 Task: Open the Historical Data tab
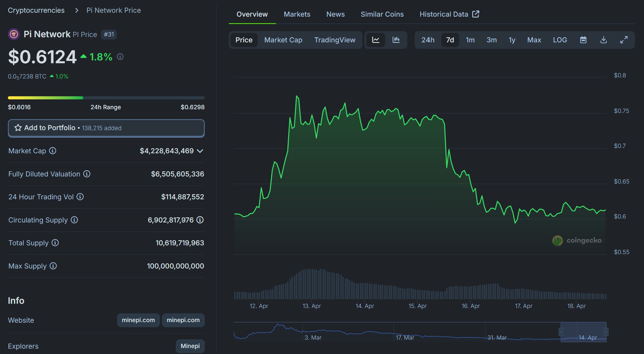(x=449, y=14)
